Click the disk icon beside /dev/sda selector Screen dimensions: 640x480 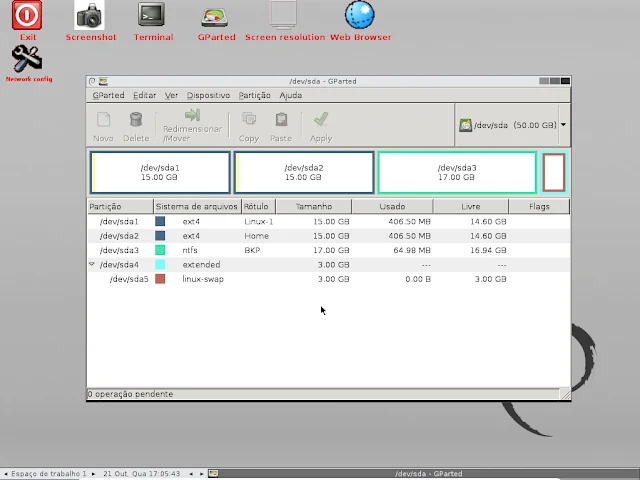[x=465, y=125]
